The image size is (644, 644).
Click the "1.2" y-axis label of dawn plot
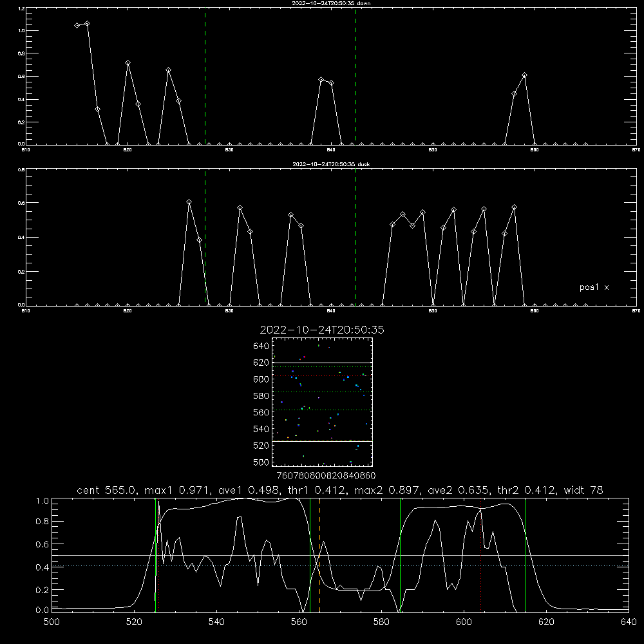tap(21, 8)
